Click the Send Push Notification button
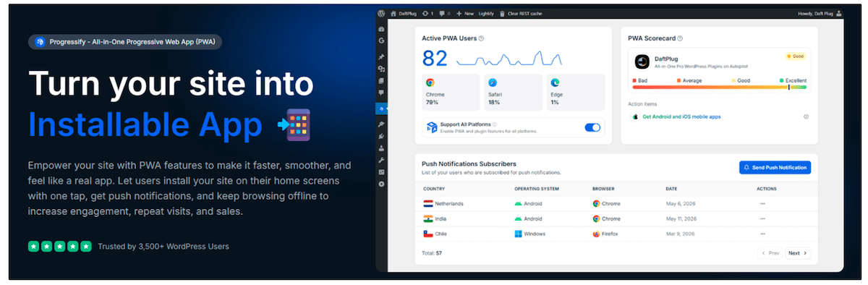The width and height of the screenshot is (868, 285). pyautogui.click(x=775, y=167)
